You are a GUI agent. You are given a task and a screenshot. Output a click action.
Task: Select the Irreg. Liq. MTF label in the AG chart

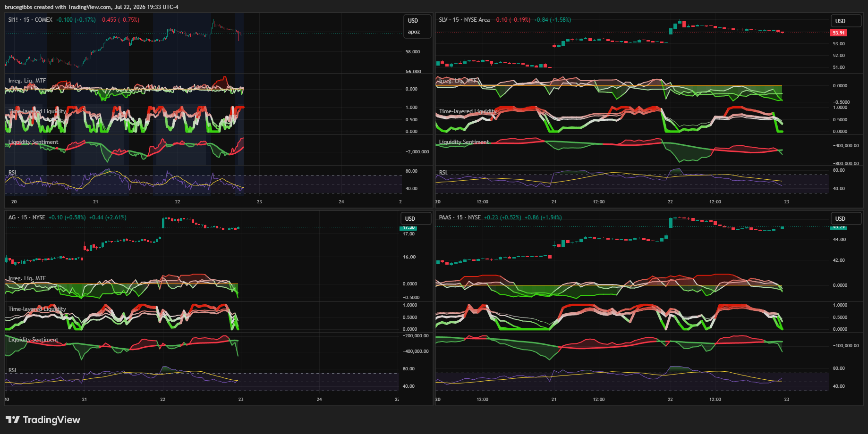[27, 278]
